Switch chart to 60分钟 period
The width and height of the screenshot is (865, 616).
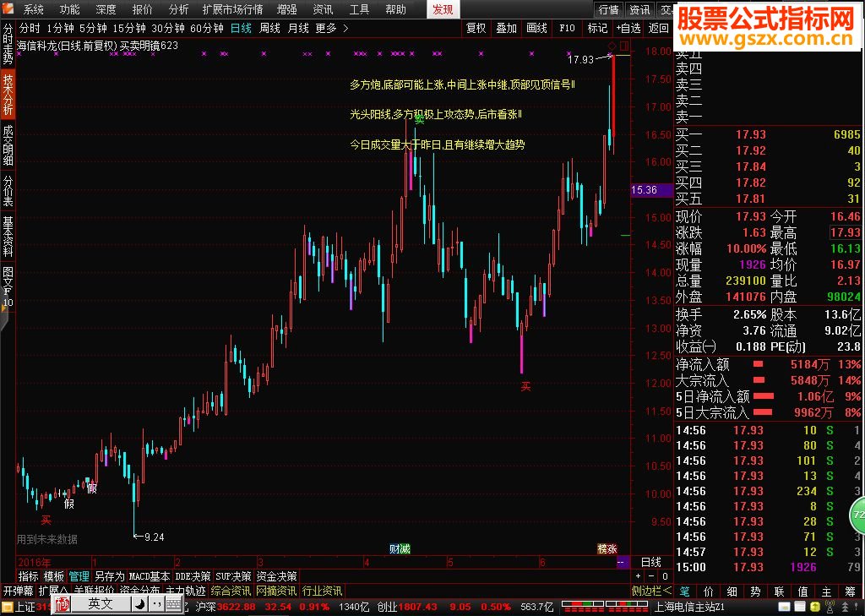click(206, 28)
